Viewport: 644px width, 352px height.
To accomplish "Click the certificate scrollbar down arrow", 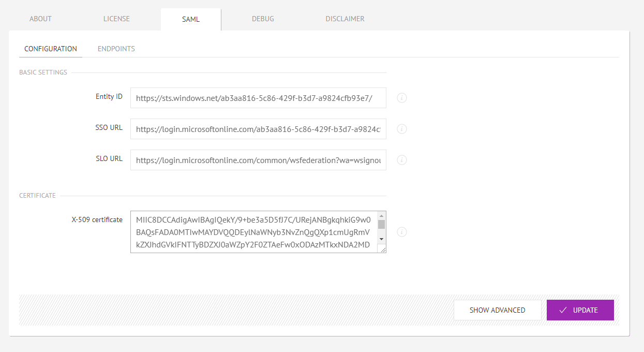I will 381,239.
